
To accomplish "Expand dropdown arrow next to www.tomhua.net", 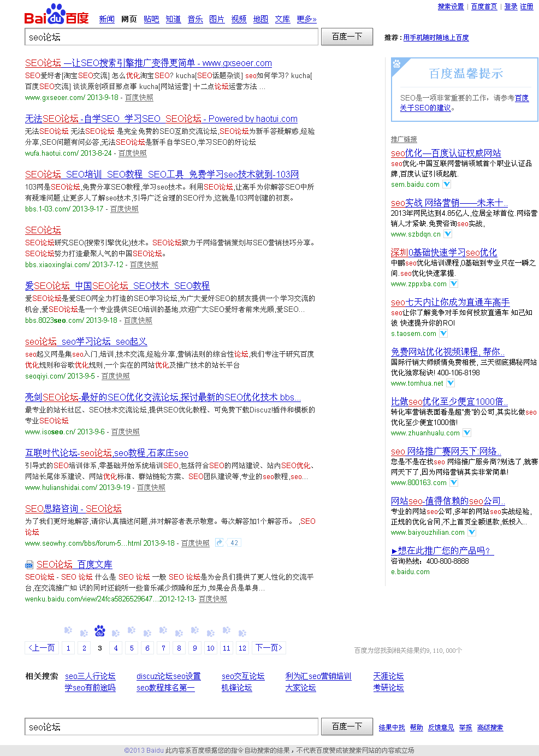I will coord(451,383).
